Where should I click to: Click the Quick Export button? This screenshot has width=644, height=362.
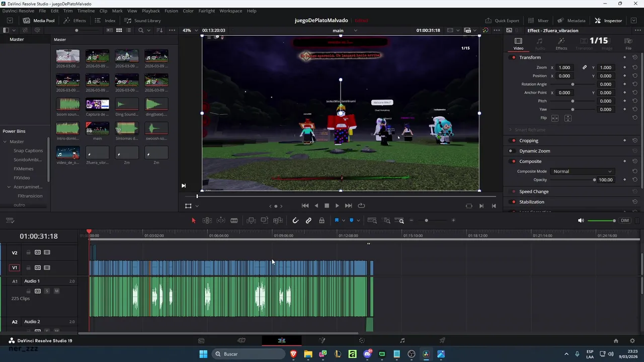(502, 21)
